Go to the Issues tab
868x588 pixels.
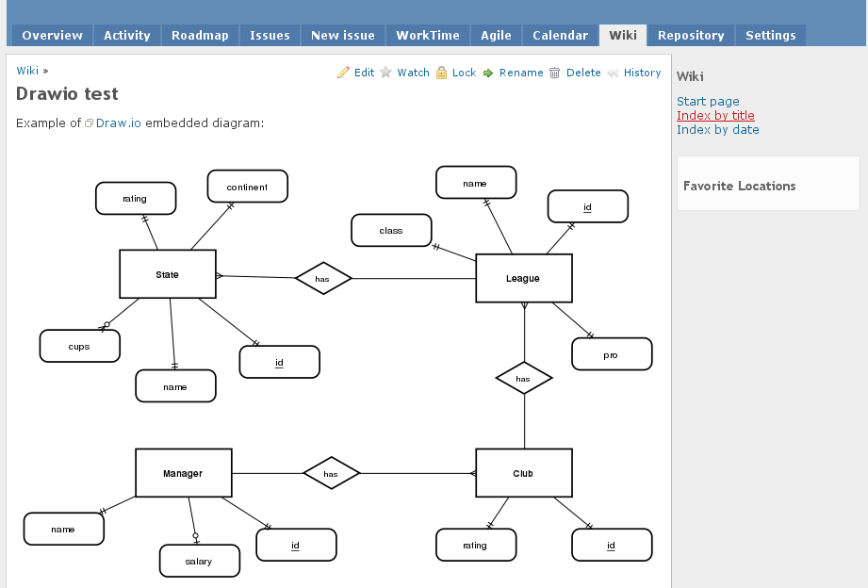point(270,36)
